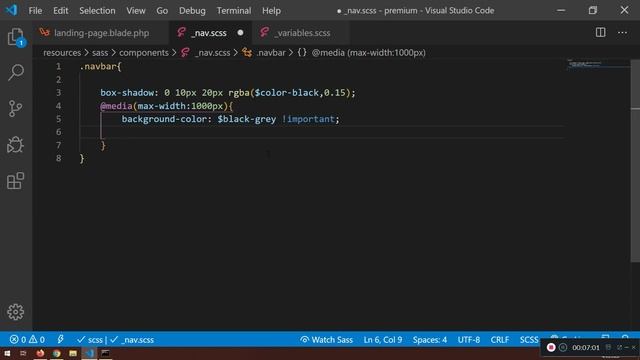Open Task View on Windows taskbar
The width and height of the screenshot is (640, 360).
coord(23,353)
